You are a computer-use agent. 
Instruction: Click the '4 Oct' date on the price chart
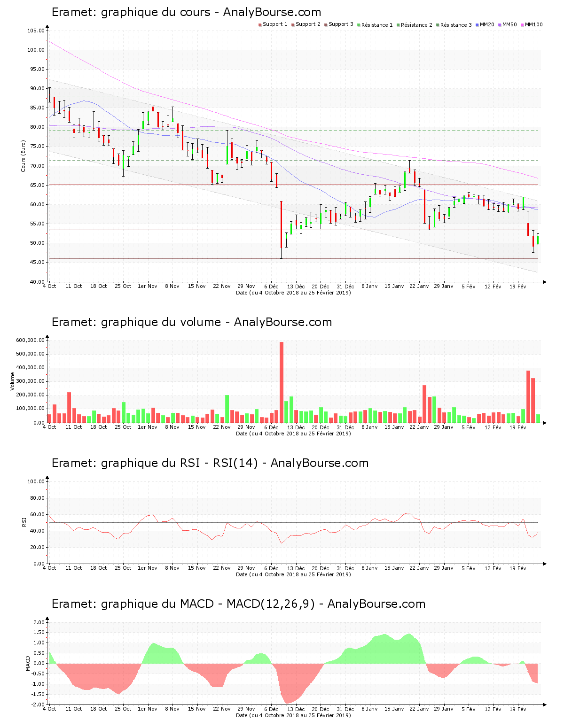coord(49,287)
